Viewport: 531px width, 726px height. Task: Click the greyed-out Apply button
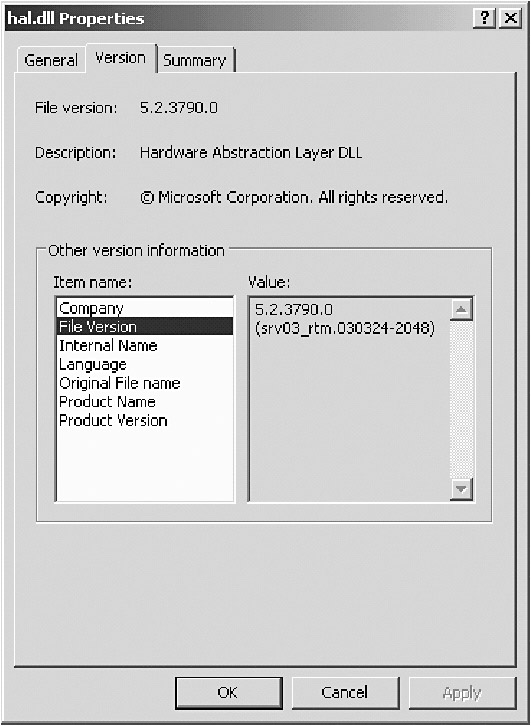(462, 693)
